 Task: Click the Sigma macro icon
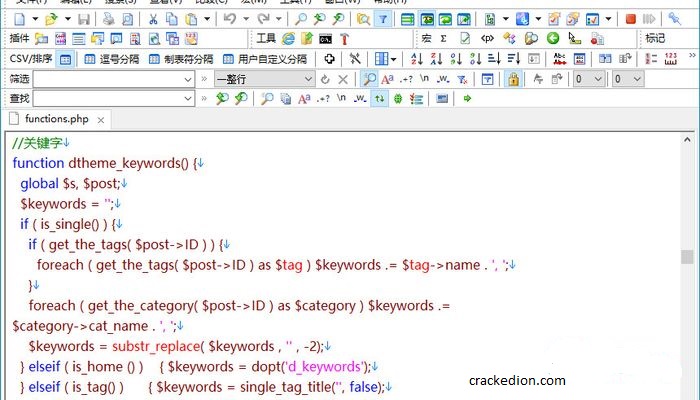click(x=443, y=39)
